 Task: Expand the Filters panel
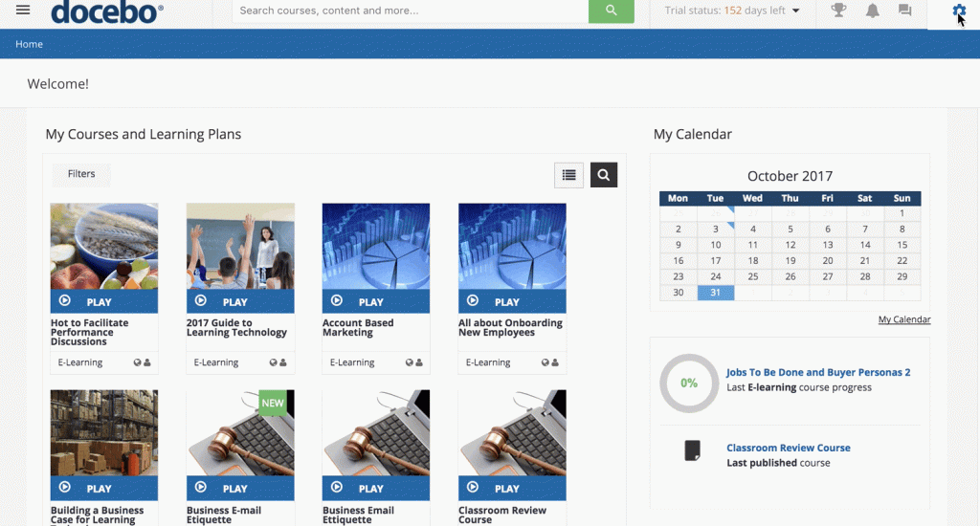pos(81,174)
